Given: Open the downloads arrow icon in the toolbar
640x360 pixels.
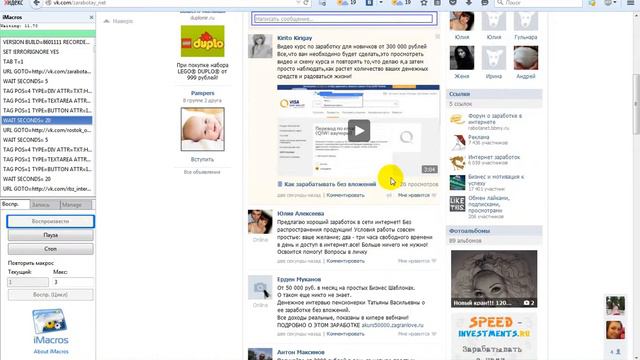Looking at the screenshot, I should coord(469,3).
